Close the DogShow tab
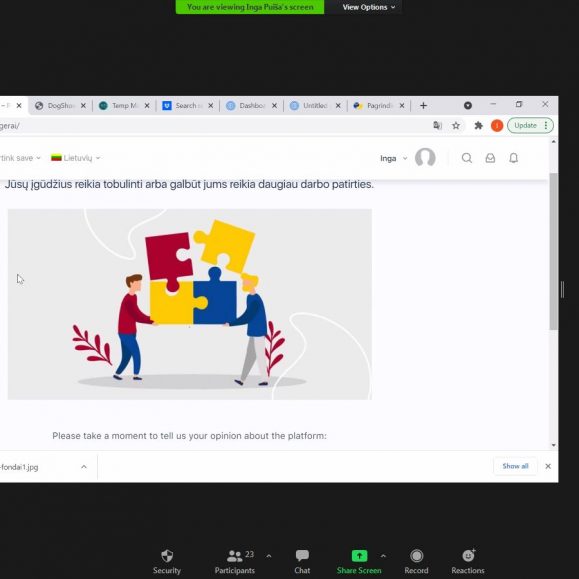Viewport: 579px width, 579px height. click(x=83, y=106)
